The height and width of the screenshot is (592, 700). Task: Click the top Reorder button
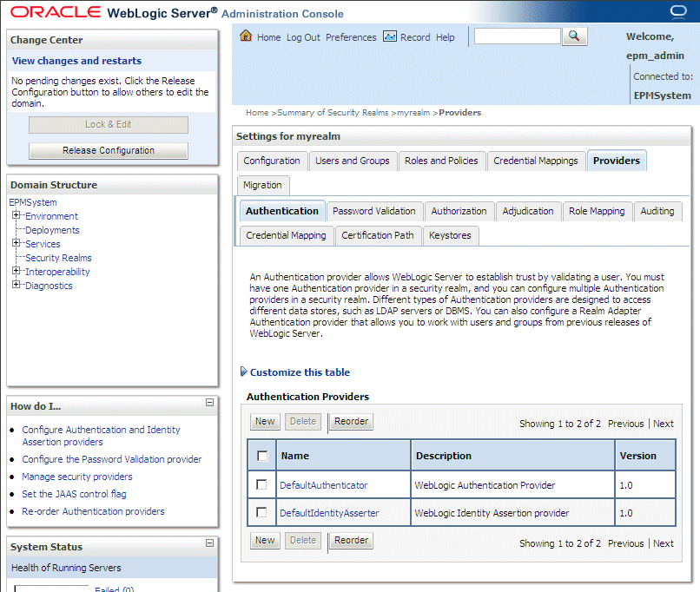352,421
